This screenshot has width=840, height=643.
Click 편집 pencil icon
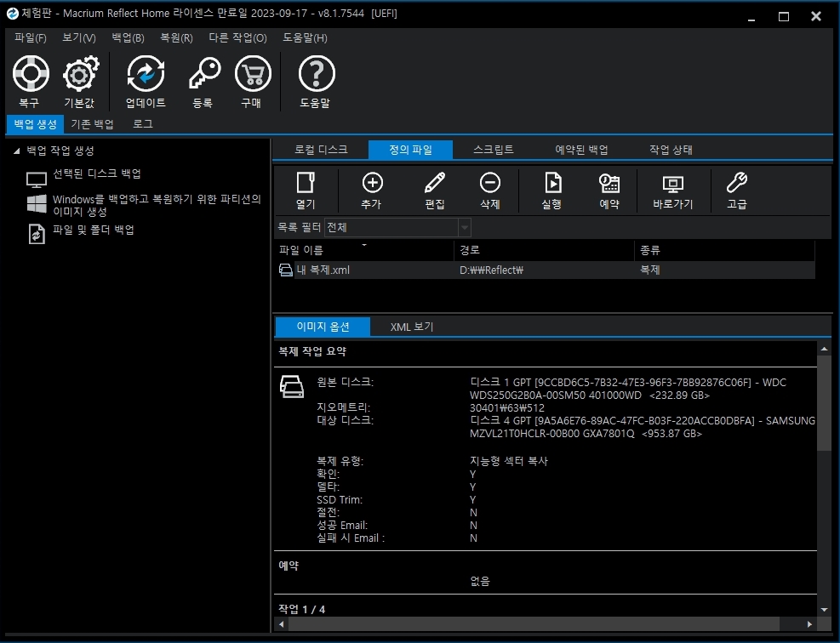[434, 183]
